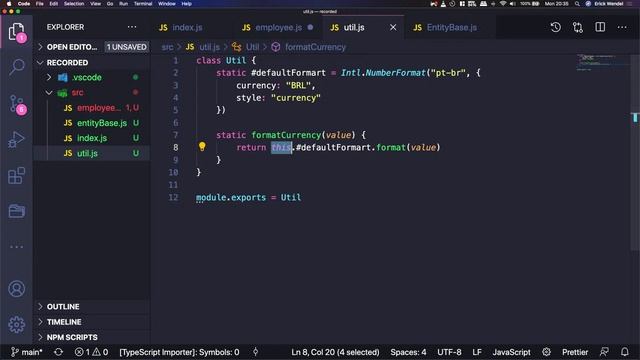The image size is (640, 360).
Task: Open the Go menu
Action: pos(110,4)
